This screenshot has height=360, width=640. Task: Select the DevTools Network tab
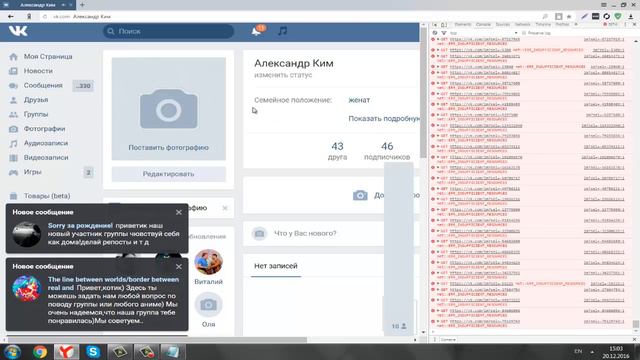[x=522, y=24]
